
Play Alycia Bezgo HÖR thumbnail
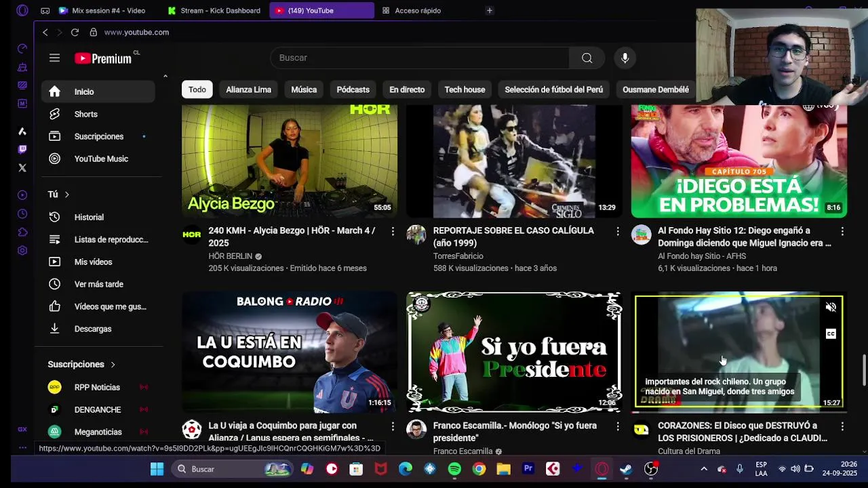[290, 161]
